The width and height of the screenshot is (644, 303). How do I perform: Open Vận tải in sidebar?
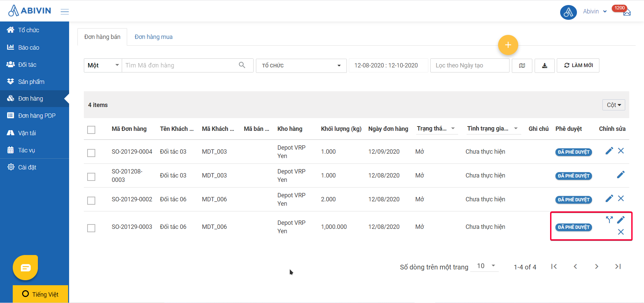click(35, 133)
